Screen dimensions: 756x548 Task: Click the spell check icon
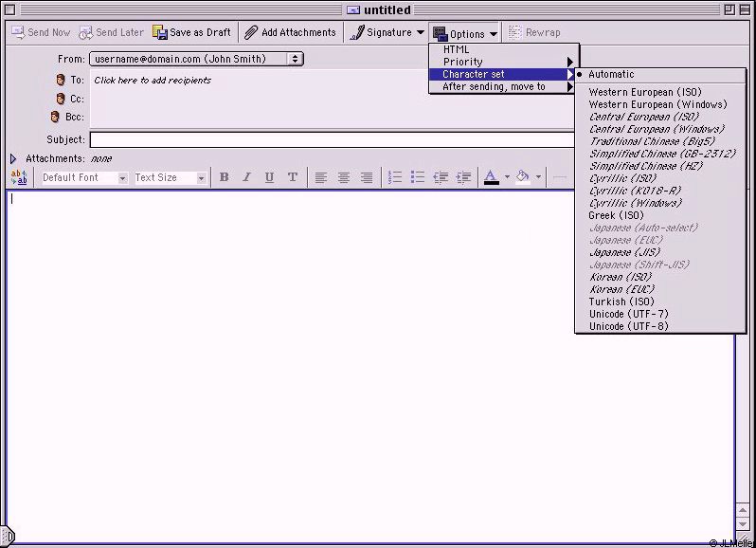point(19,177)
